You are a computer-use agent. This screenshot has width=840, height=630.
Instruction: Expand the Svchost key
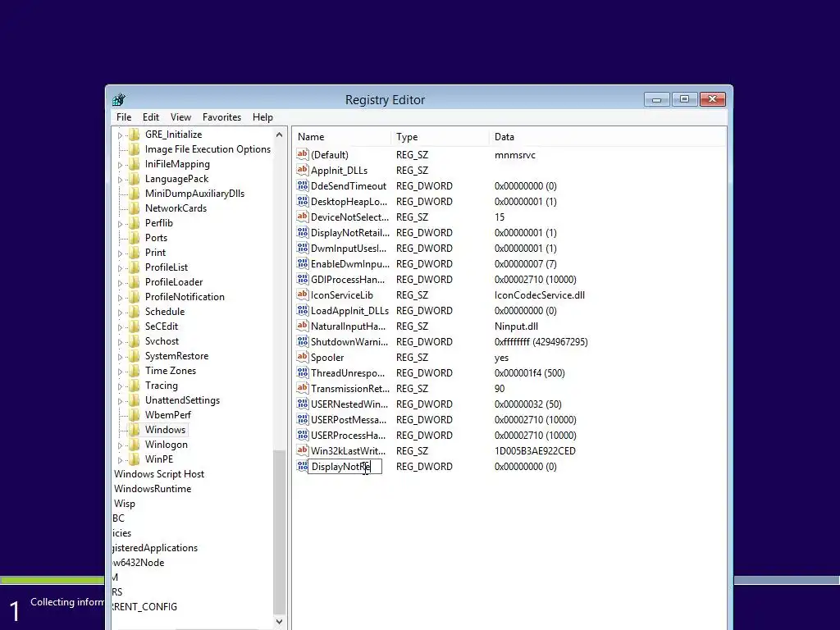click(x=120, y=341)
